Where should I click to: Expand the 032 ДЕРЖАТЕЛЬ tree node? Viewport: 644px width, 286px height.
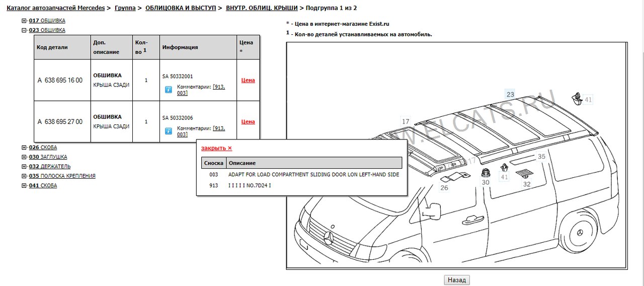tap(24, 167)
